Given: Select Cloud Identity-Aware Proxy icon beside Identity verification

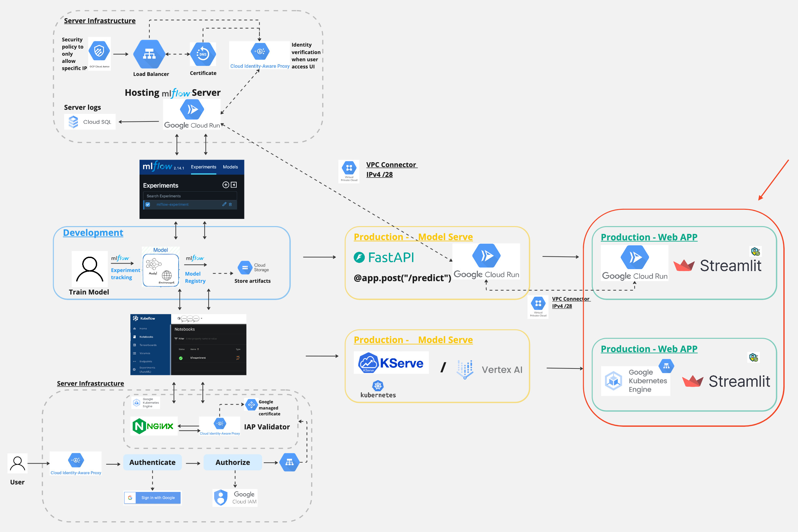Looking at the screenshot, I should pyautogui.click(x=260, y=51).
